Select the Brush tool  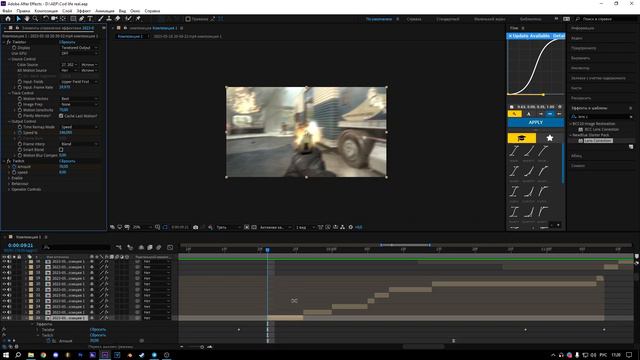click(x=100, y=19)
